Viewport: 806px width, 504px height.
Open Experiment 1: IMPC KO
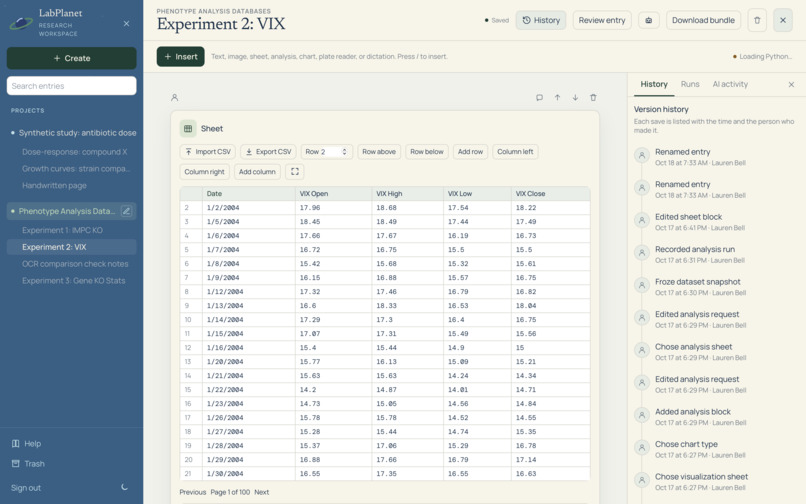coord(62,230)
